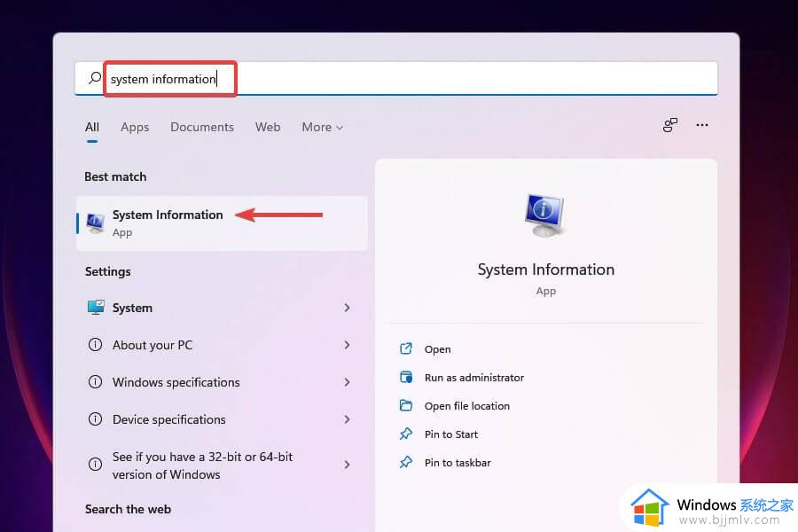
Task: Click large System Information icon in preview pane
Action: [x=545, y=215]
